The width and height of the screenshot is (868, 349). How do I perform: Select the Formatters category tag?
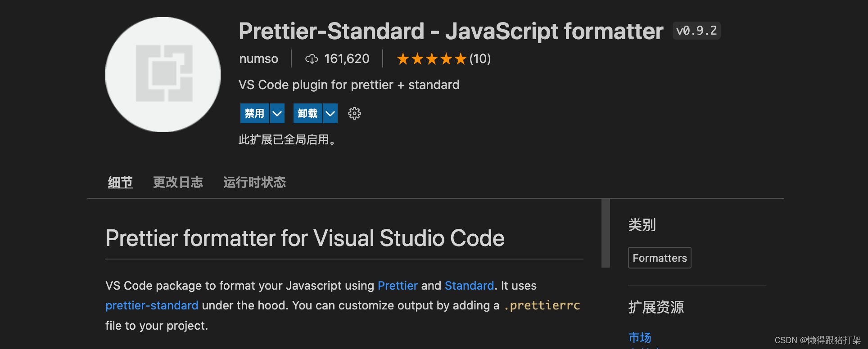(x=660, y=258)
